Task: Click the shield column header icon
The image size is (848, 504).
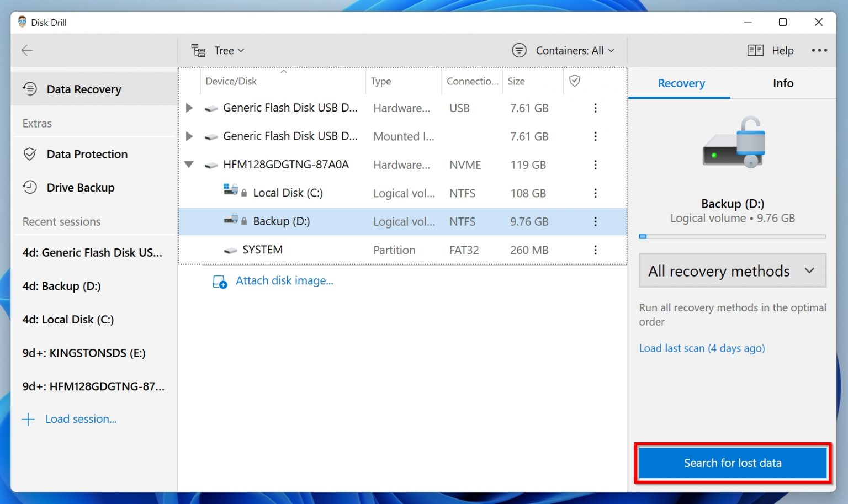Action: click(x=574, y=81)
